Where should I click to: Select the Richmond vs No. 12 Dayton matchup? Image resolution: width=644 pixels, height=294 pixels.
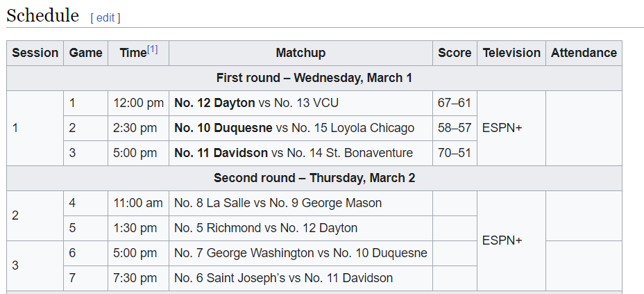click(266, 228)
